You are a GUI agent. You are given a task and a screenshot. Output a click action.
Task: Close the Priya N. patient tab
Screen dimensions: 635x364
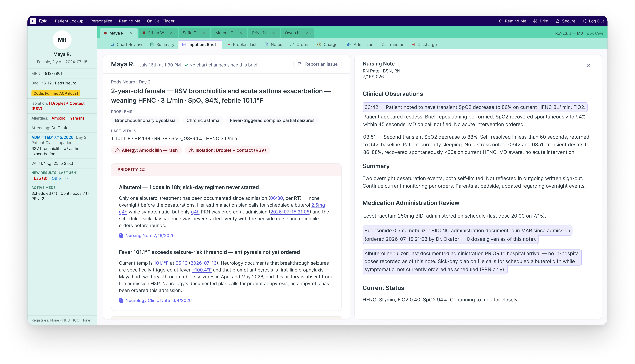(x=273, y=33)
